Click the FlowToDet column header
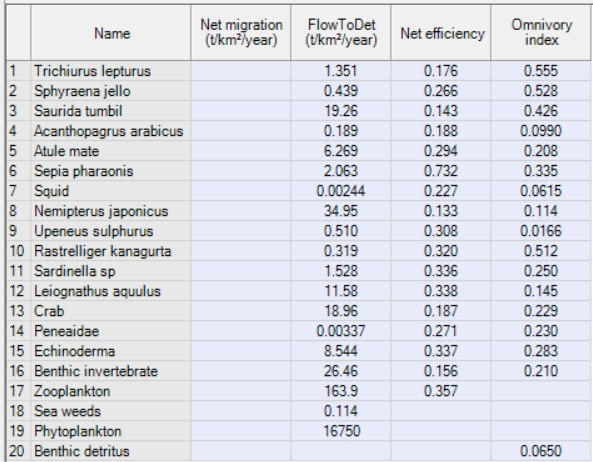 (x=341, y=33)
